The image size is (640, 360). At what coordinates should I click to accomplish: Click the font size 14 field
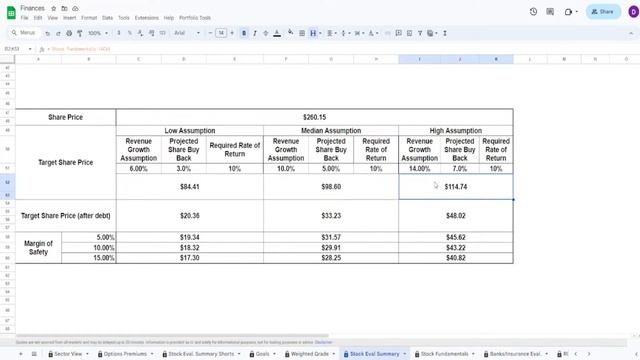click(x=221, y=33)
